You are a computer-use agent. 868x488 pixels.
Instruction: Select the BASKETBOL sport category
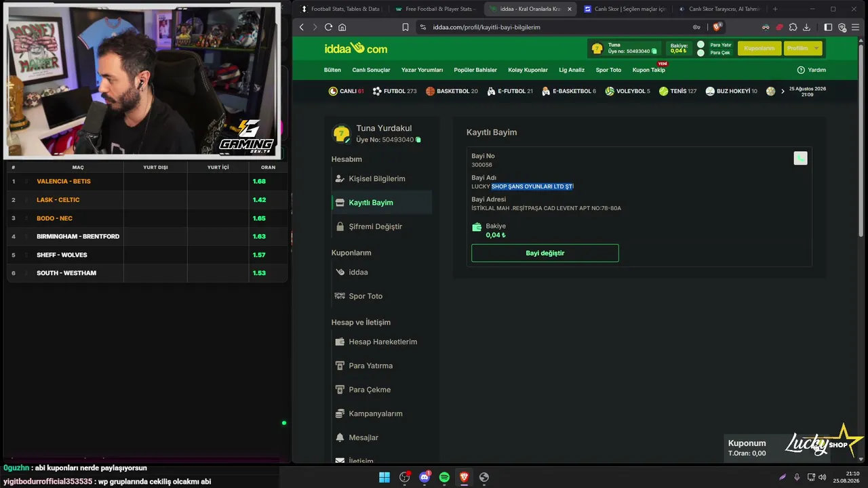[x=452, y=91]
